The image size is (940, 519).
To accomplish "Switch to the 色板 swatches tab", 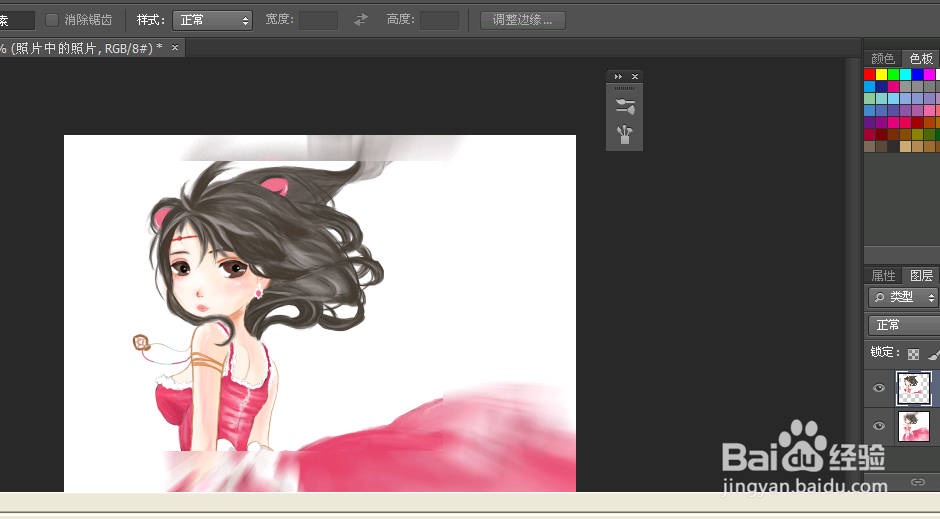I will click(x=921, y=58).
